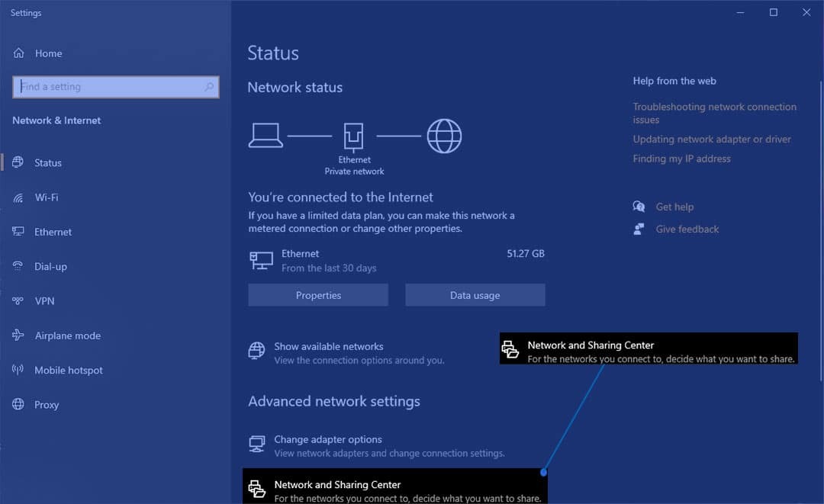This screenshot has width=824, height=504.
Task: Click the Mobile hotspot icon
Action: coord(18,370)
